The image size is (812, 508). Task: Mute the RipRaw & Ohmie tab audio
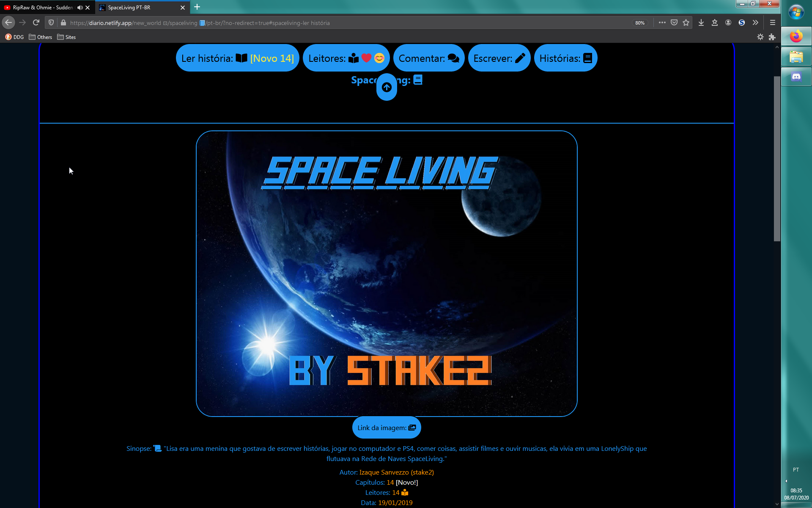click(80, 8)
